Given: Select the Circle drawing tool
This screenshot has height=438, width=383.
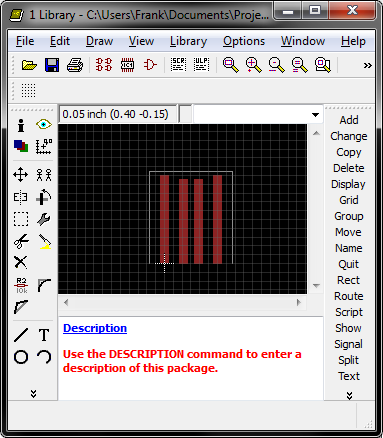Looking at the screenshot, I should [x=21, y=357].
